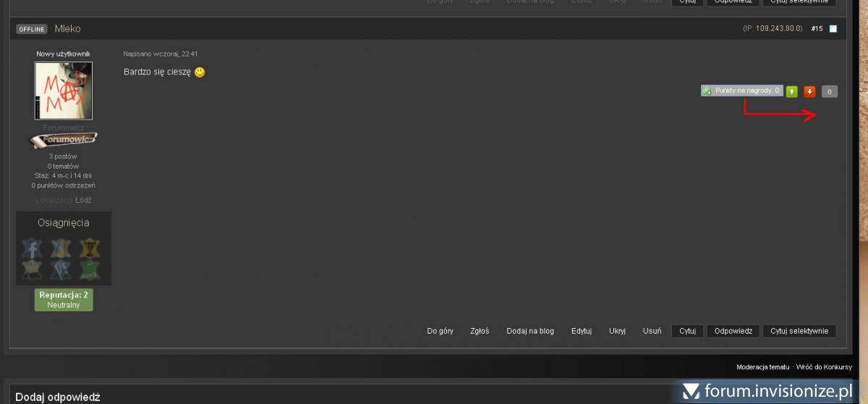Click the Facebook achievement badge
The height and width of the screenshot is (404, 868).
(32, 249)
